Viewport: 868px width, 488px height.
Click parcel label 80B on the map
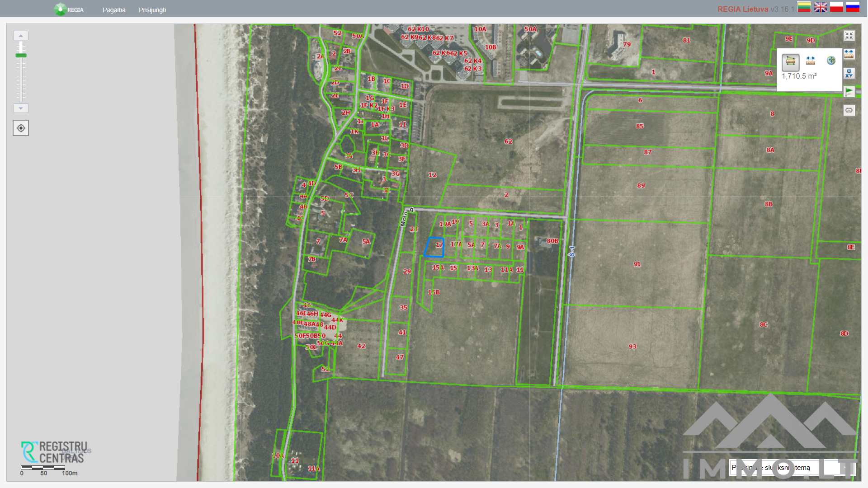tap(552, 241)
